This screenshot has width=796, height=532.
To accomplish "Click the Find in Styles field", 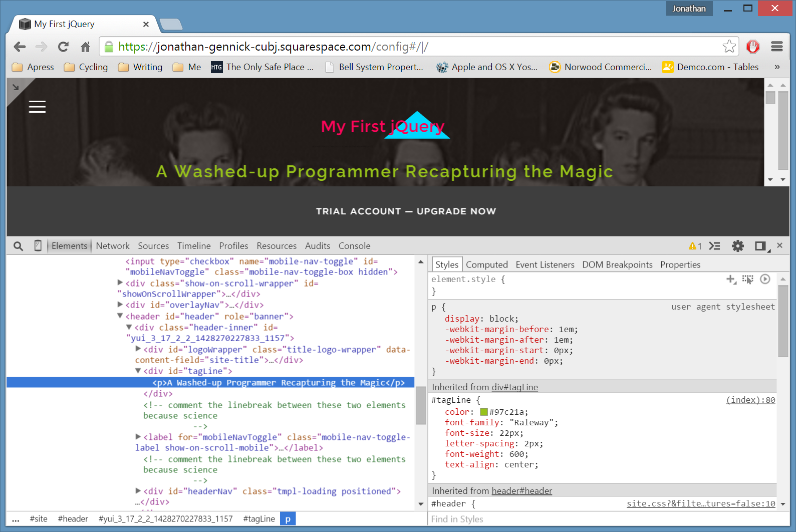I will point(603,519).
